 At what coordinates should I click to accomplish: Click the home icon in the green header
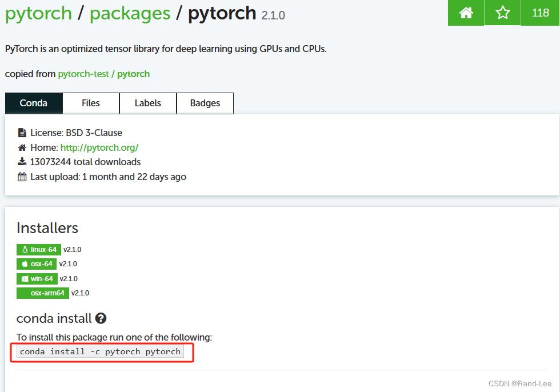click(465, 13)
